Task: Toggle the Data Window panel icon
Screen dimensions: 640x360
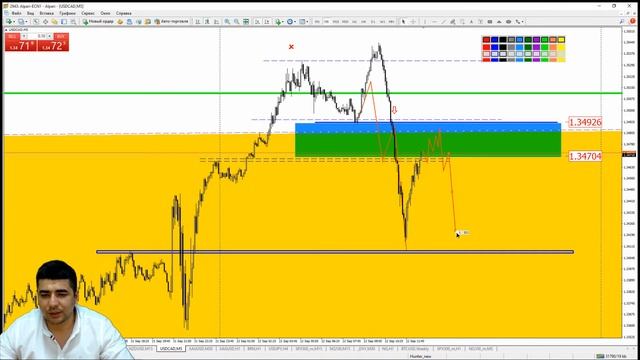Action: click(45, 21)
